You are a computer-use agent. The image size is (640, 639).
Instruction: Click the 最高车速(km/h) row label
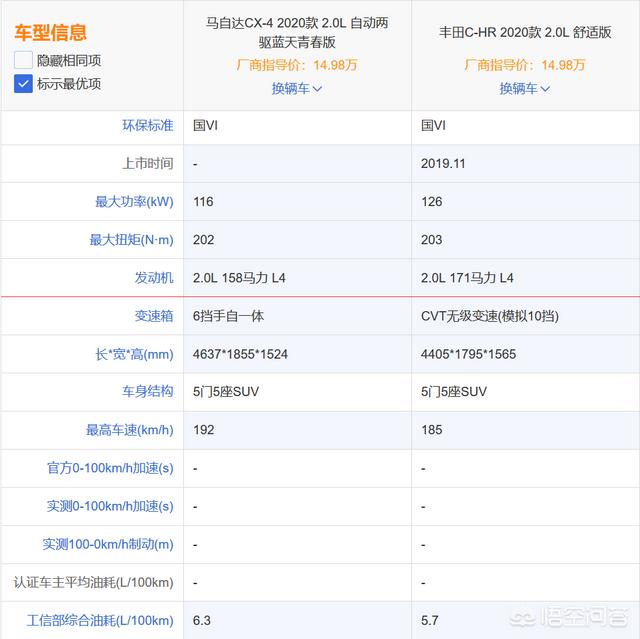point(130,430)
